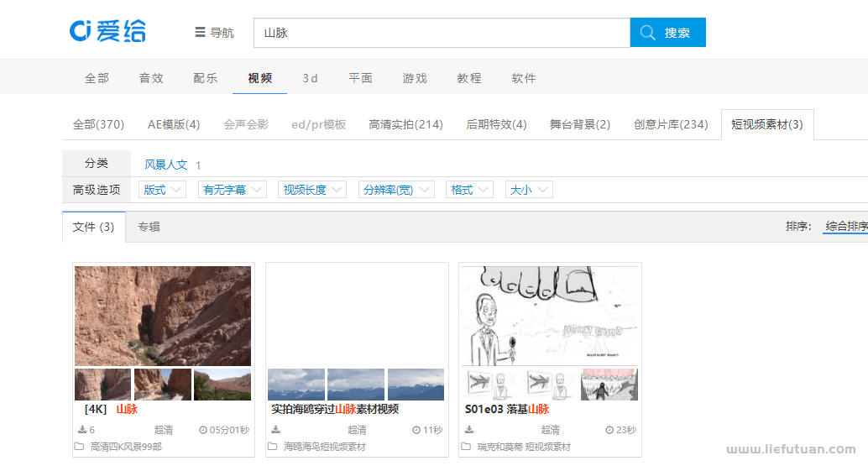
Task: Click download icon under 实拍海鸥穿过山脉
Action: click(x=275, y=429)
